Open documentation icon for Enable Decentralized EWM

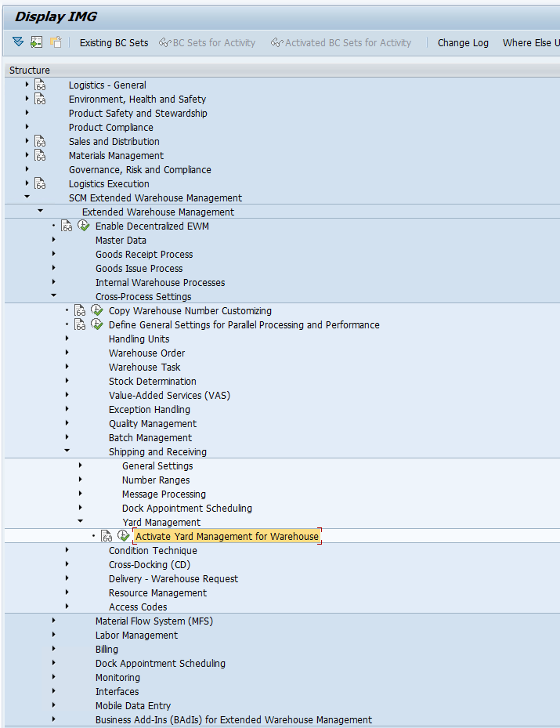[x=67, y=226]
